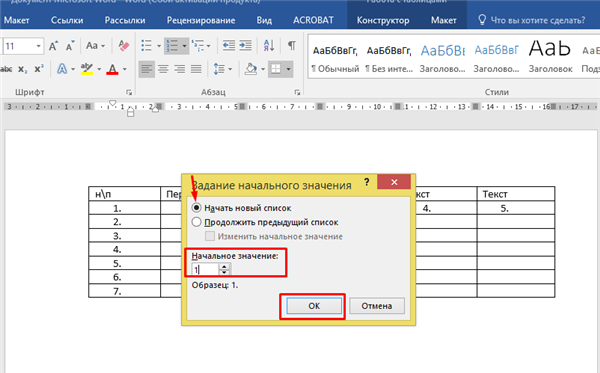The width and height of the screenshot is (600, 373).
Task: Increase the paragraph indent
Action: coord(246,46)
